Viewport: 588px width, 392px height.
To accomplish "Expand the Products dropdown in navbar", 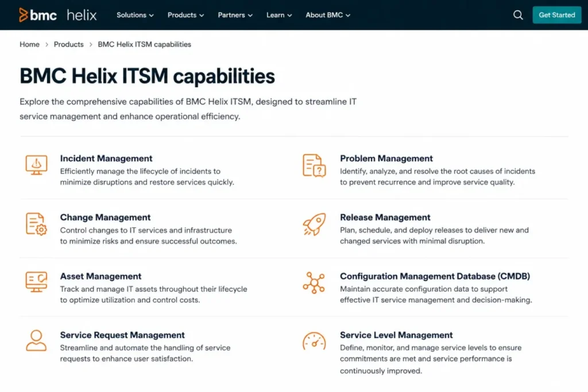I will (185, 15).
